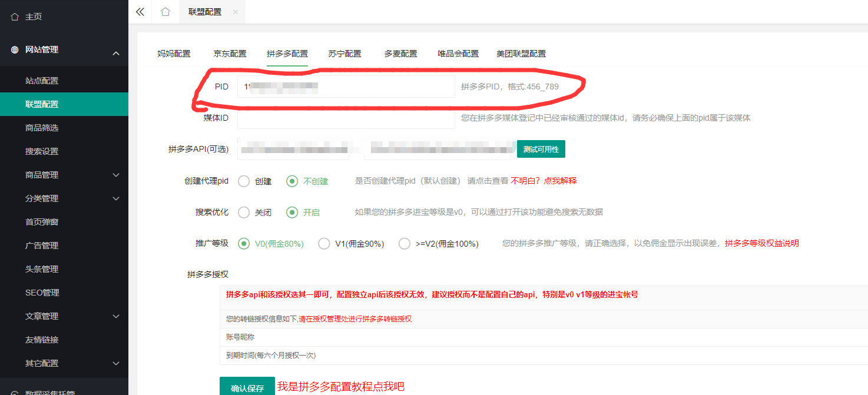
Task: Open the house icon home tab
Action: 165,12
